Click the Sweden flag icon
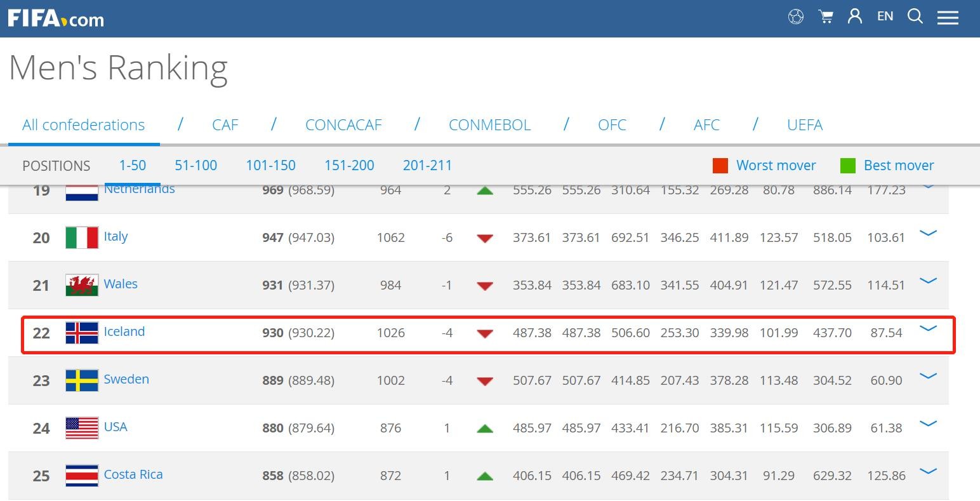The width and height of the screenshot is (980, 501). pos(82,380)
